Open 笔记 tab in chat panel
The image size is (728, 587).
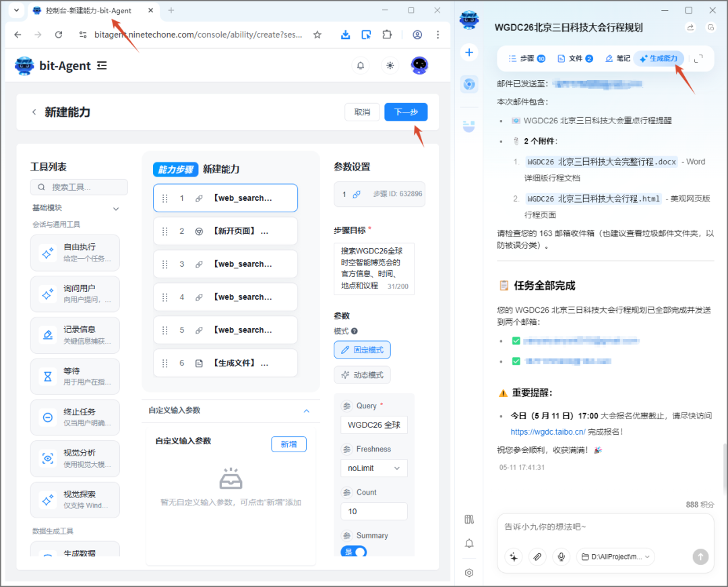tap(617, 59)
